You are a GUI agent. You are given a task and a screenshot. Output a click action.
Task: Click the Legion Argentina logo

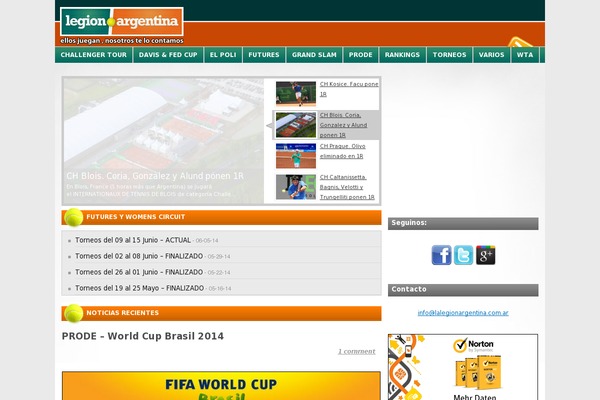122,21
